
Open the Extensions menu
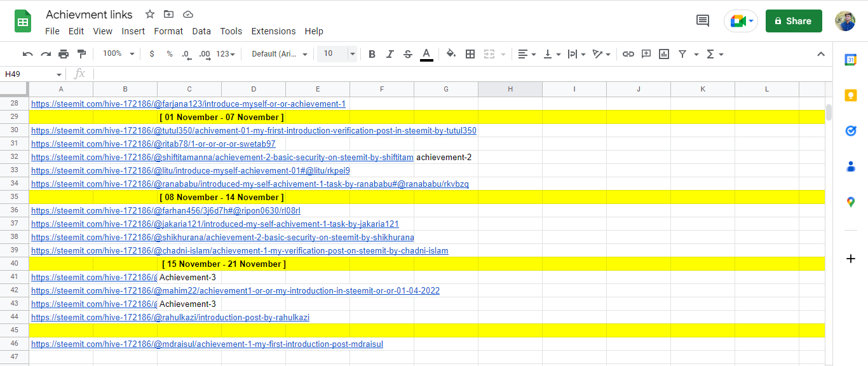pos(273,31)
